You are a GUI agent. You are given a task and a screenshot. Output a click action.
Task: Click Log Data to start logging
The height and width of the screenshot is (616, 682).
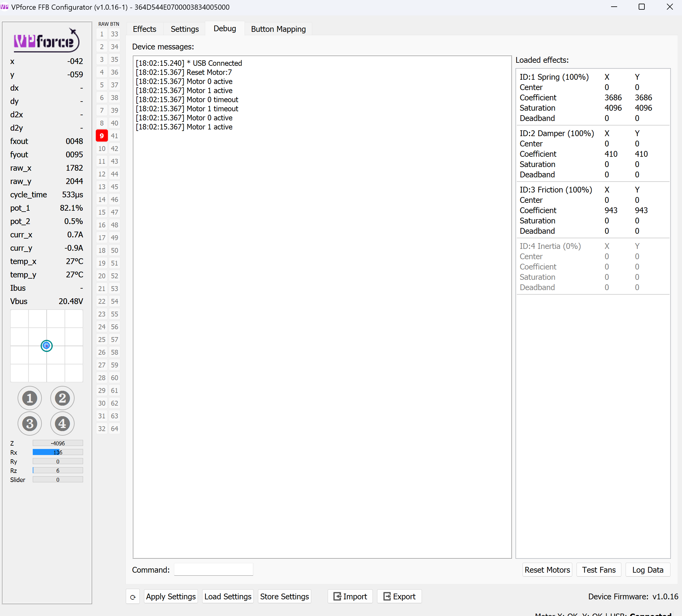coord(647,570)
